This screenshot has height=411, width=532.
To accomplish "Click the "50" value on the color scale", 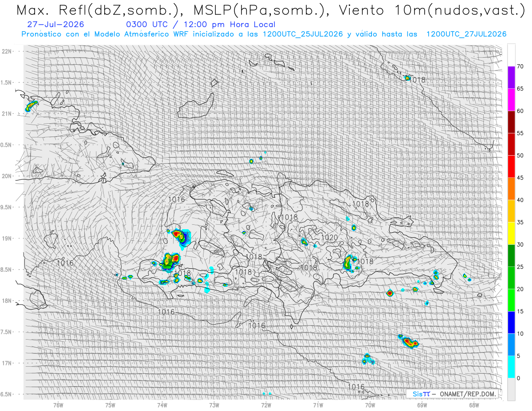I will (520, 156).
